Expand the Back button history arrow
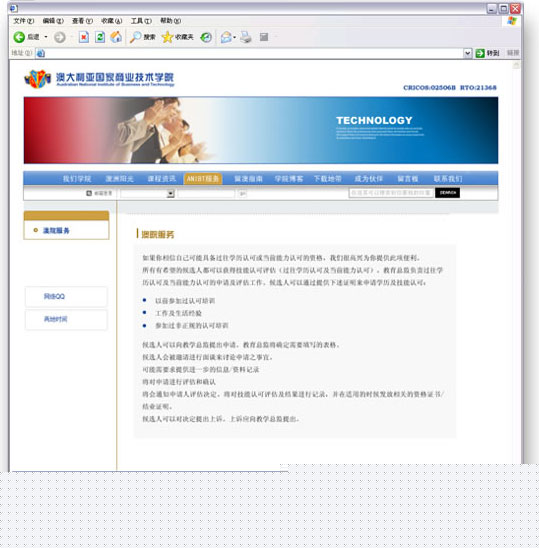Image resolution: width=539 pixels, height=548 pixels. point(46,37)
